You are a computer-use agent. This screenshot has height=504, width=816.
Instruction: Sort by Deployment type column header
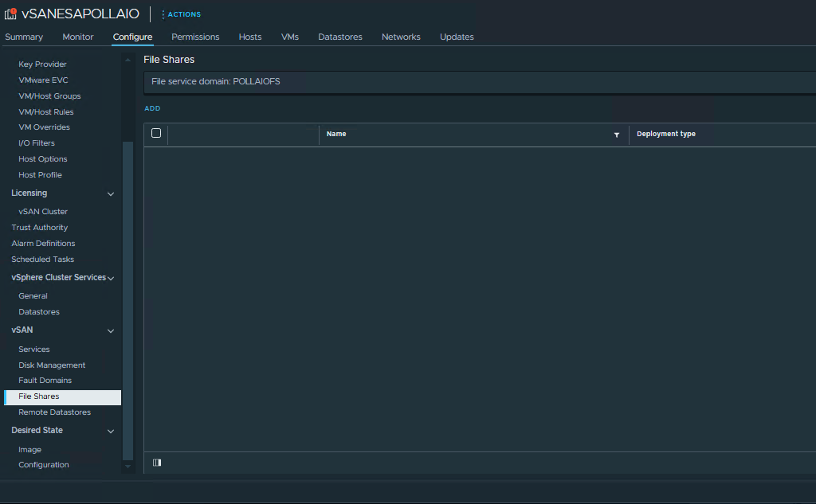tap(666, 134)
